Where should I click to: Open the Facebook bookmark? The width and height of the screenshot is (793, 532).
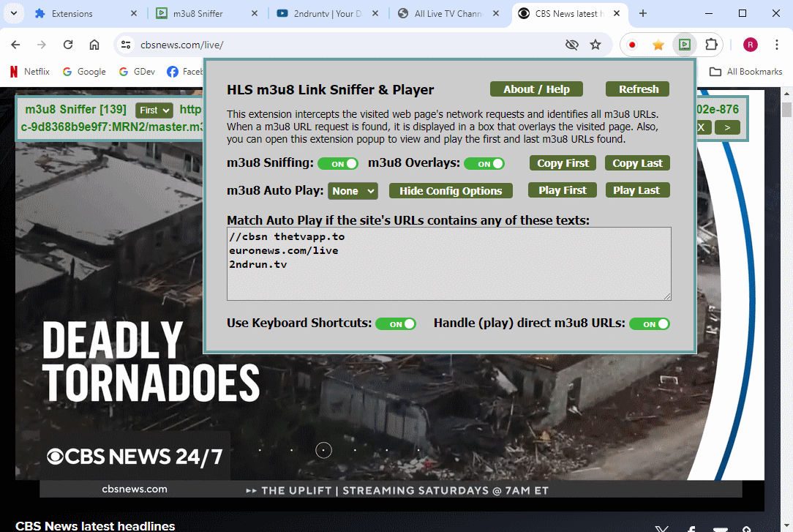[x=185, y=72]
